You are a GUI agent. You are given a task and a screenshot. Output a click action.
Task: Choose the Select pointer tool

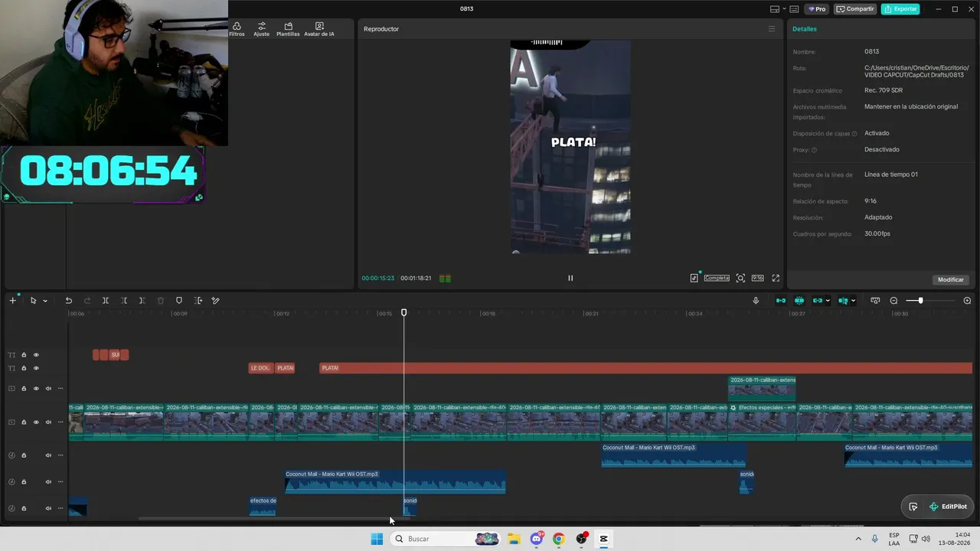click(x=33, y=301)
